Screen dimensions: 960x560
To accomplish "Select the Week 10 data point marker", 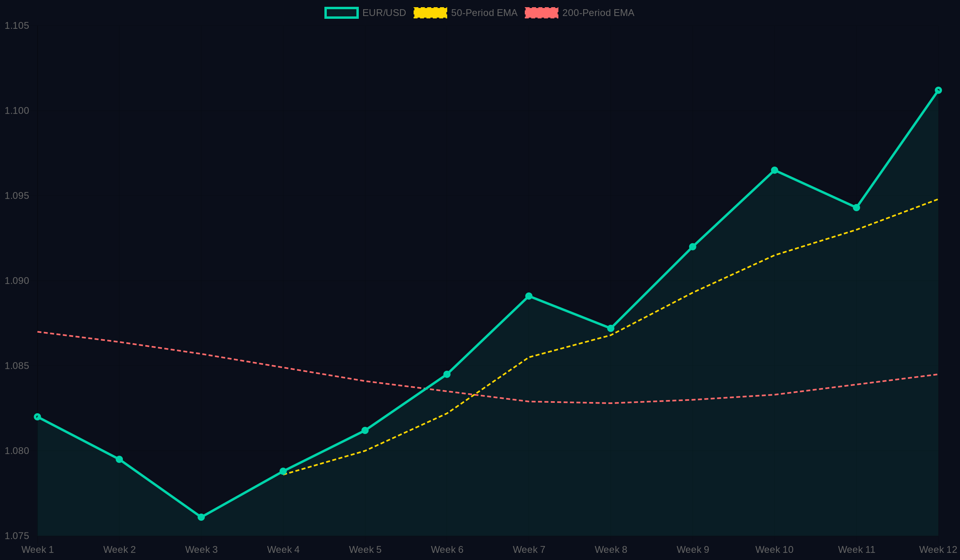I will tap(774, 171).
